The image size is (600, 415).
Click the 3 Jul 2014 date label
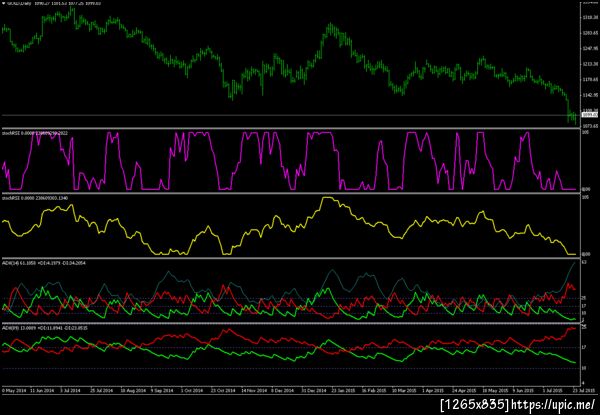[x=72, y=391]
